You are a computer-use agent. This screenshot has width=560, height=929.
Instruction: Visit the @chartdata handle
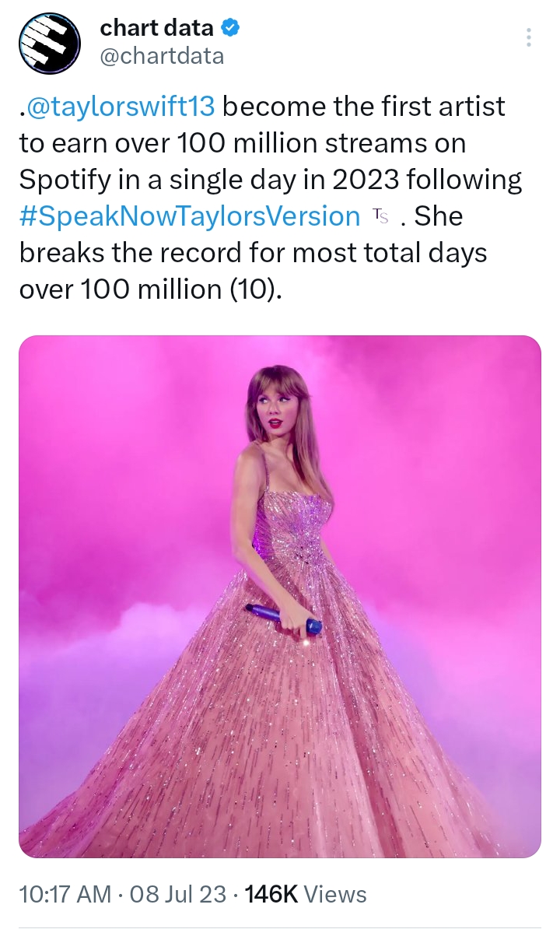point(162,56)
